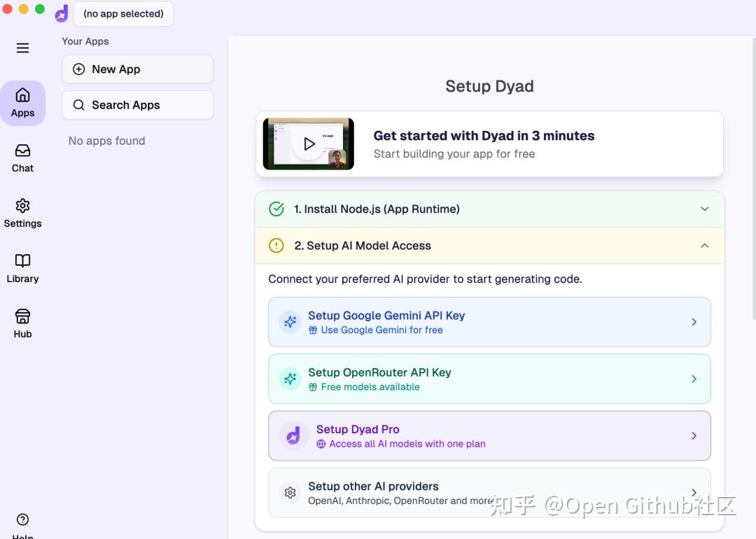Open Setup other AI providers
756x539 pixels.
tap(489, 492)
